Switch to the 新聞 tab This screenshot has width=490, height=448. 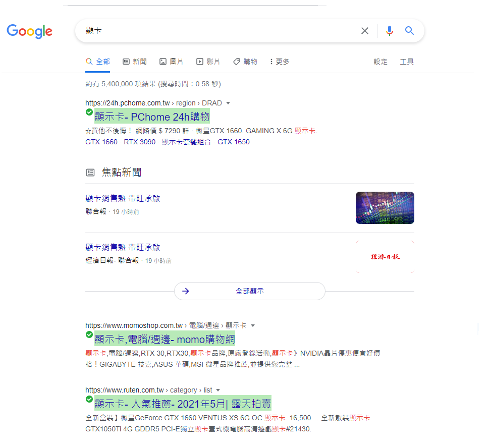pyautogui.click(x=135, y=62)
